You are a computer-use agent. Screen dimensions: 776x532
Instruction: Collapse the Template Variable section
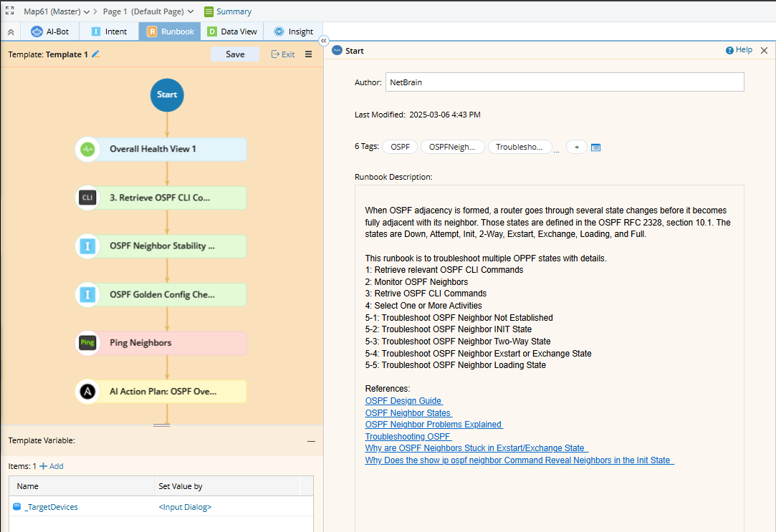click(311, 441)
